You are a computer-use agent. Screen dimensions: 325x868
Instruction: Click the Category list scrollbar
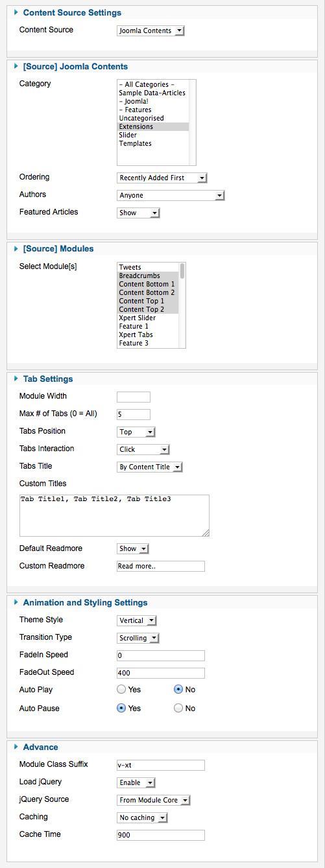click(192, 122)
